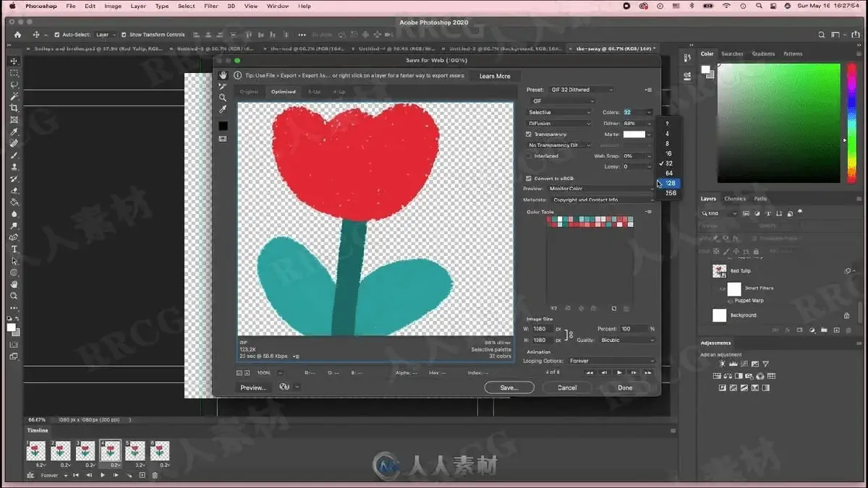Switch to the Optimized tab

(284, 92)
